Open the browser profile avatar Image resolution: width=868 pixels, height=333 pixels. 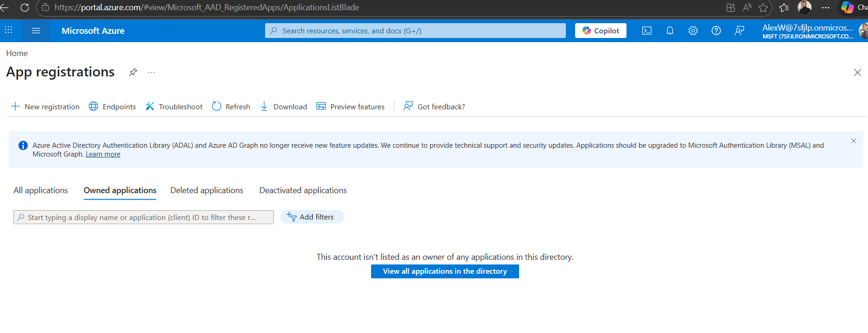(x=805, y=7)
